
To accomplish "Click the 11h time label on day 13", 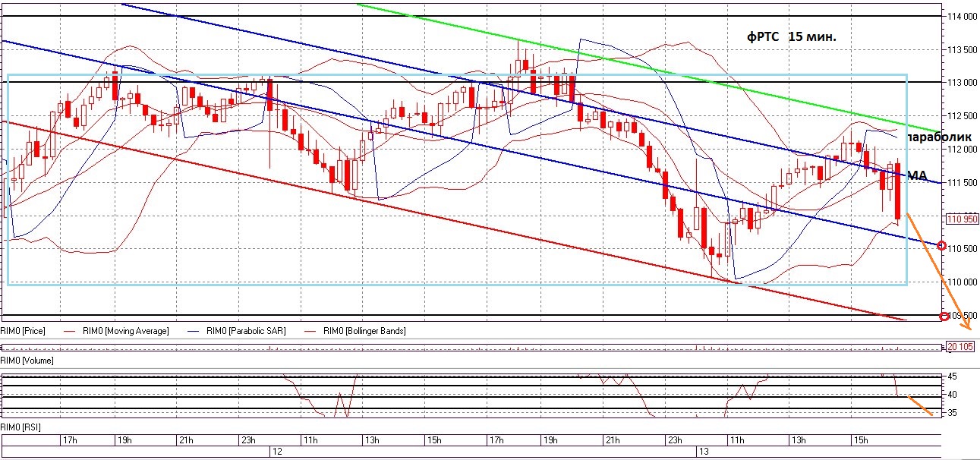I will (x=736, y=440).
